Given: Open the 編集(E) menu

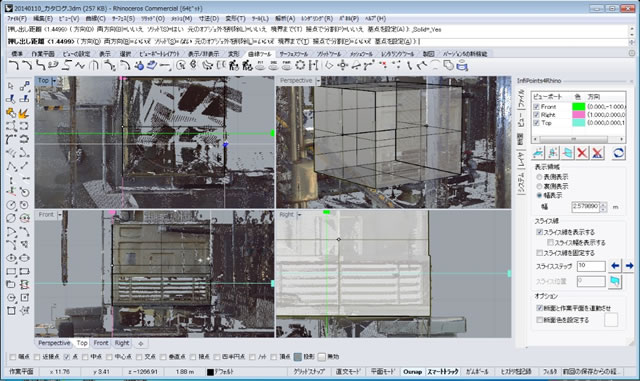Looking at the screenshot, I should point(42,18).
